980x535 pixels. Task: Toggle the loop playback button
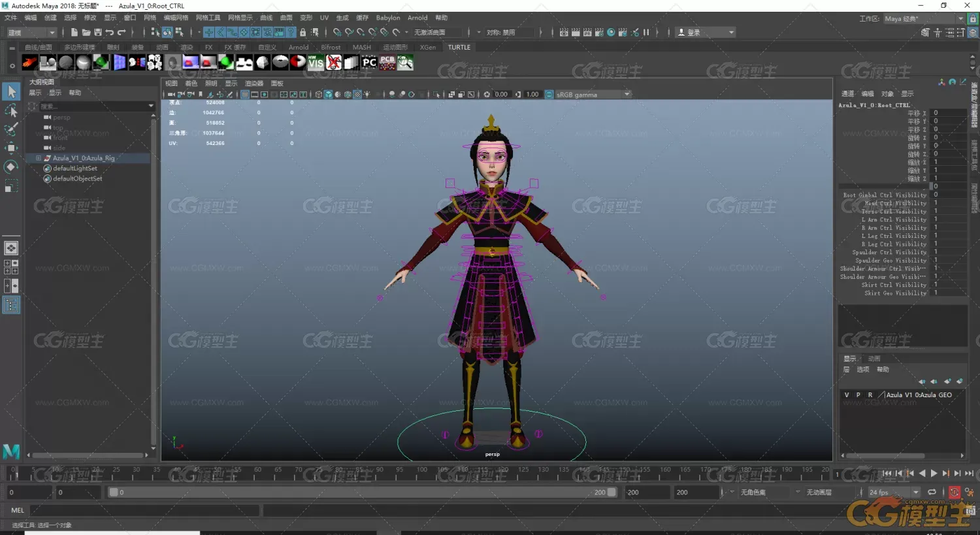tap(932, 492)
